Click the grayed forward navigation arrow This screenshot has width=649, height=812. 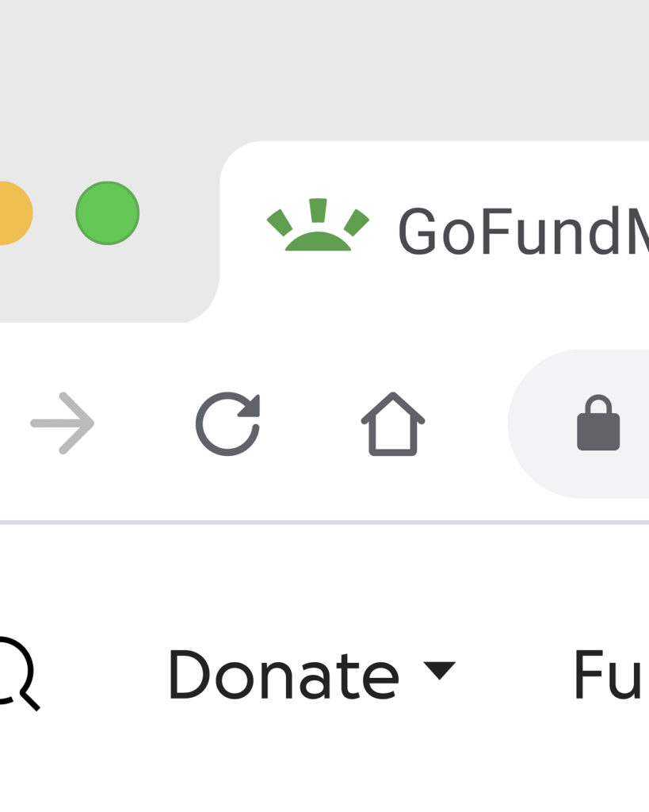(x=63, y=423)
